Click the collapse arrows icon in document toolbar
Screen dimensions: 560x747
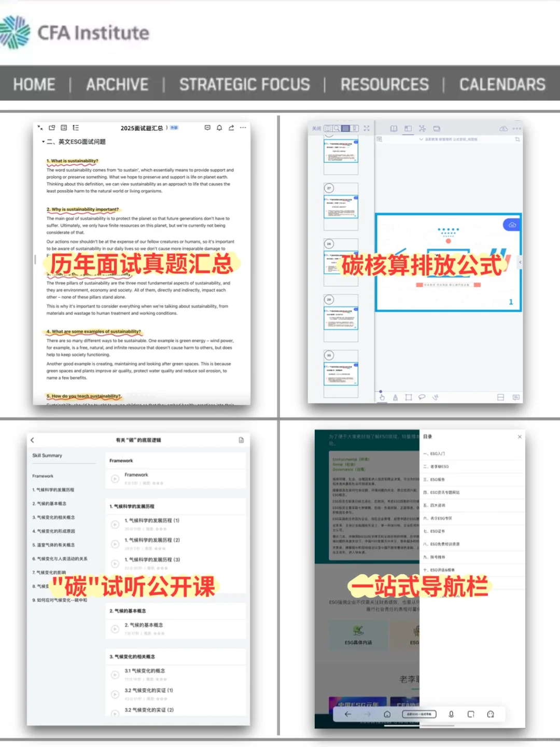point(40,128)
